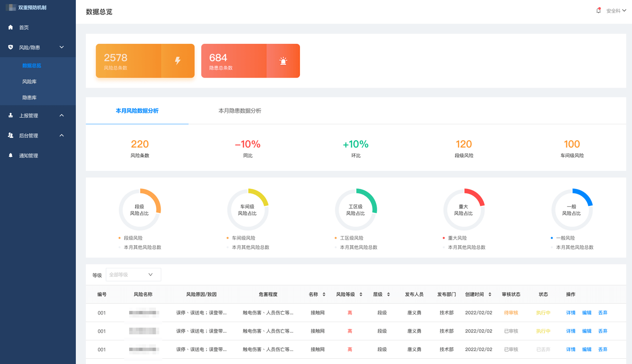Toggle the 段级风险 legend item in first chart
The width and height of the screenshot is (632, 364).
132,238
